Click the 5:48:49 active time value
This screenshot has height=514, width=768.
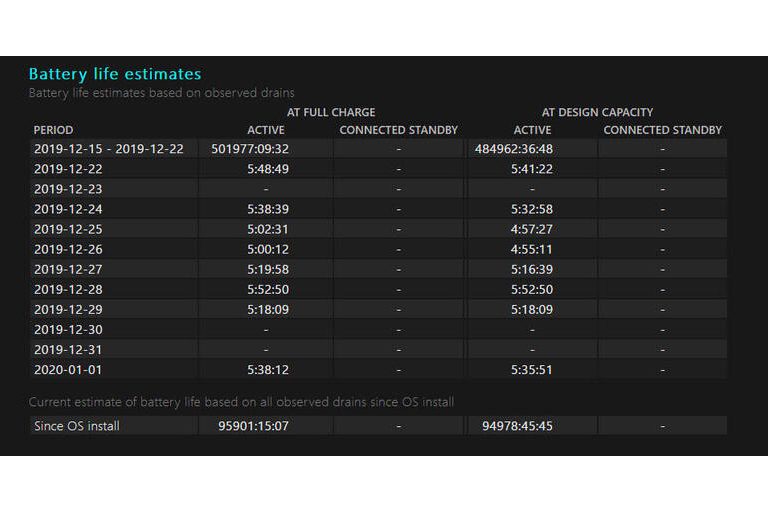point(268,169)
